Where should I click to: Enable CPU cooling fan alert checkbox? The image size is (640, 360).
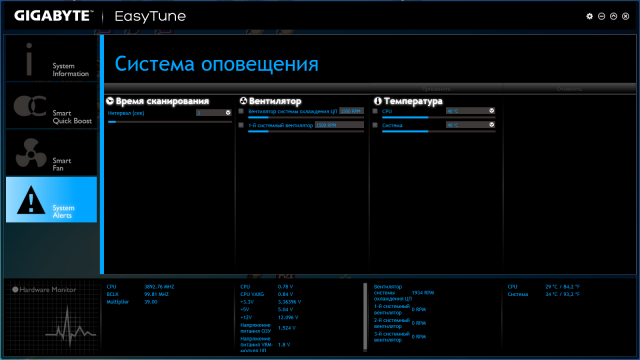point(241,111)
